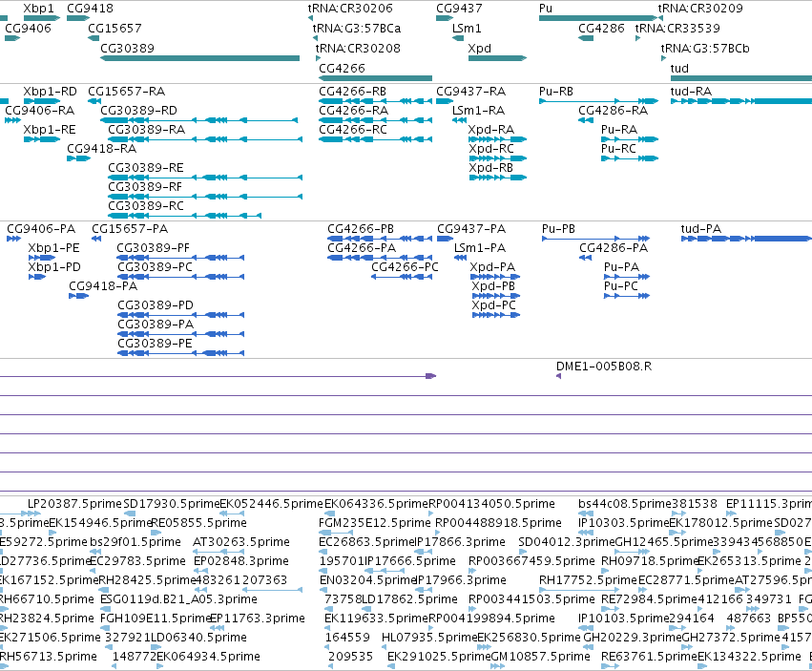
Task: Click the CG30389-PD protein label
Action: tap(156, 305)
